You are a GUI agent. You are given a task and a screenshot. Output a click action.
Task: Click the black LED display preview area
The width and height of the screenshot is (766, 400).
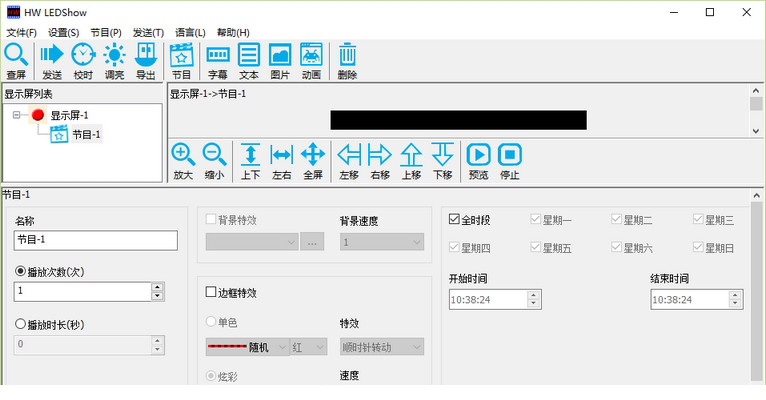tap(458, 120)
